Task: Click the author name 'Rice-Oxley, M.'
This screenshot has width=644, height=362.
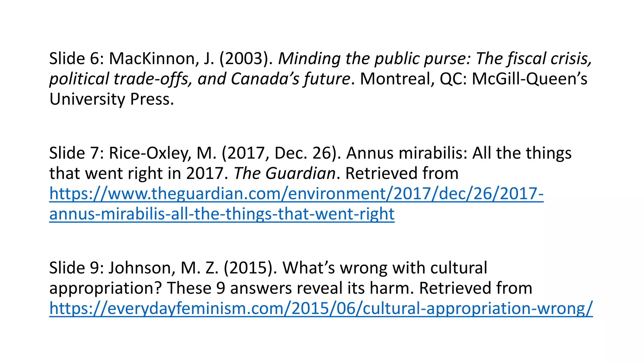Action: [x=163, y=153]
